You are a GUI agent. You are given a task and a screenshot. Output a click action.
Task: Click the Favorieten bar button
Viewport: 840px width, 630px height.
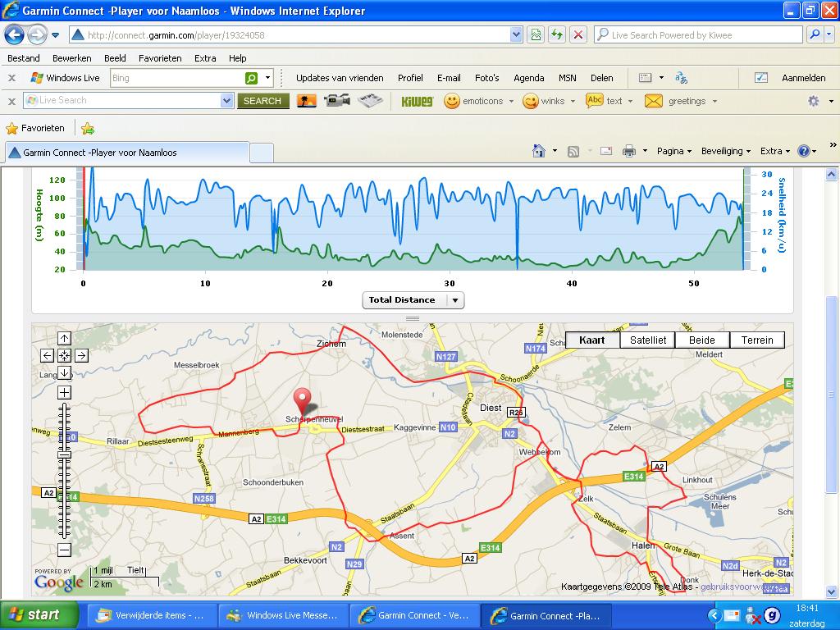pyautogui.click(x=35, y=129)
